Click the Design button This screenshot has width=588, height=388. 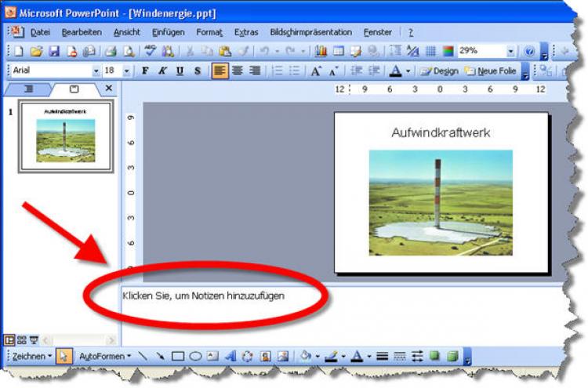(439, 71)
